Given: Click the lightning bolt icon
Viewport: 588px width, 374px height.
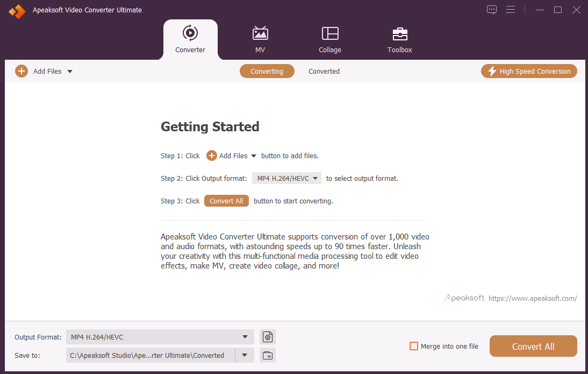Looking at the screenshot, I should (492, 71).
